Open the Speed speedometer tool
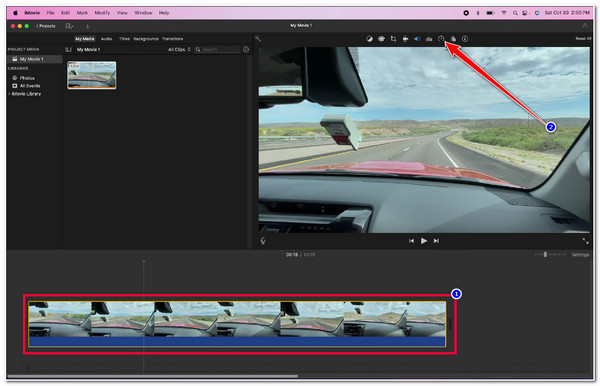The width and height of the screenshot is (600, 386). pos(441,39)
